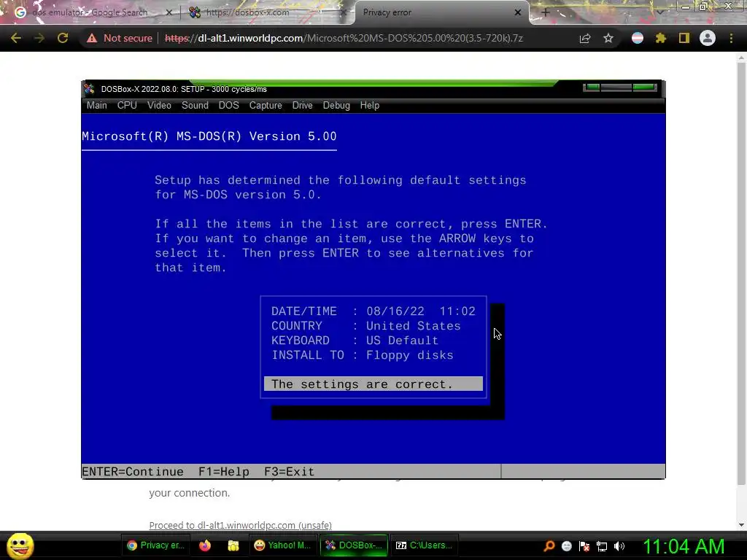This screenshot has height=560, width=747.
Task: Share this page via share icon
Action: click(x=585, y=38)
